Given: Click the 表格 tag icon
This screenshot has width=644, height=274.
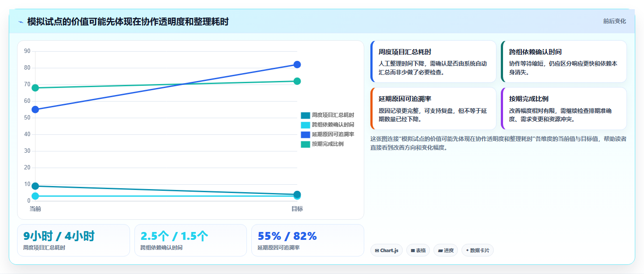Looking at the screenshot, I should (413, 251).
